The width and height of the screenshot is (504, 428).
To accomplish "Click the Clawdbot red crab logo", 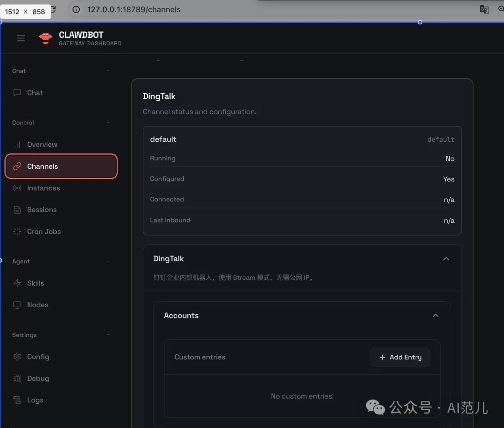I will 45,38.
